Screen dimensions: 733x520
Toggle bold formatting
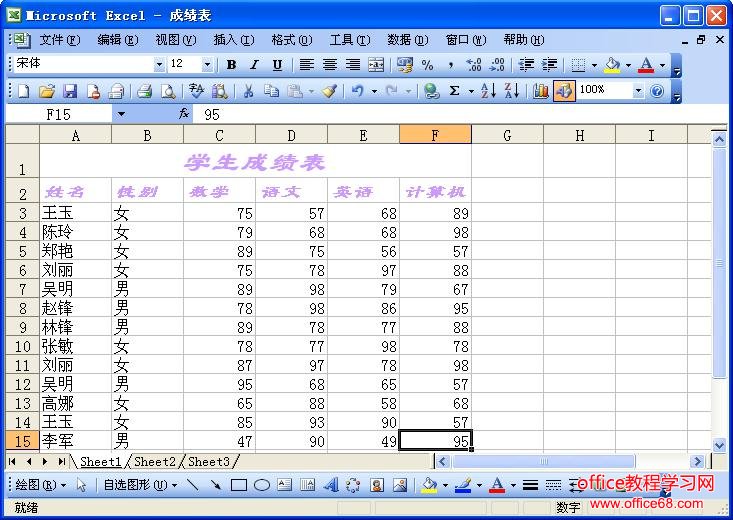[x=231, y=65]
